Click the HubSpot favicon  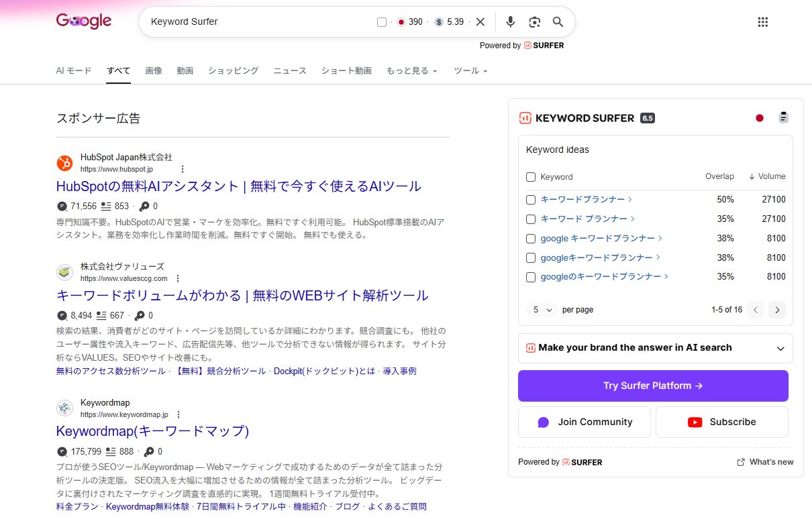pyautogui.click(x=64, y=163)
